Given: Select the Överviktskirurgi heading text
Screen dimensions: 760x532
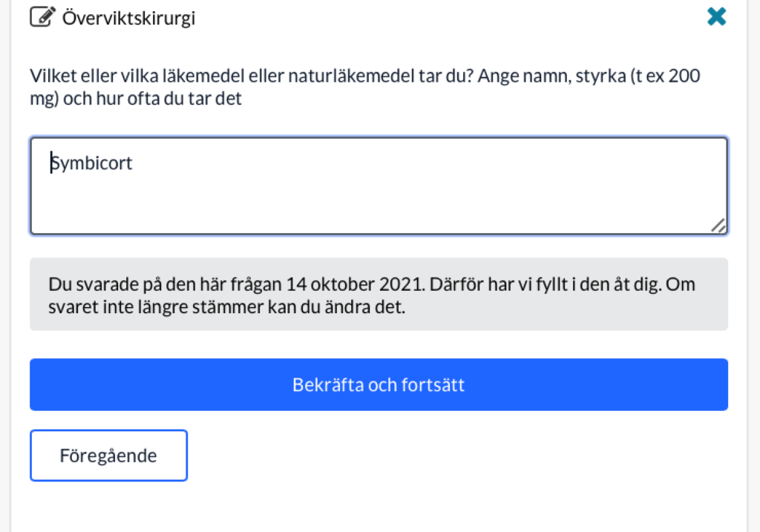Looking at the screenshot, I should 129,18.
